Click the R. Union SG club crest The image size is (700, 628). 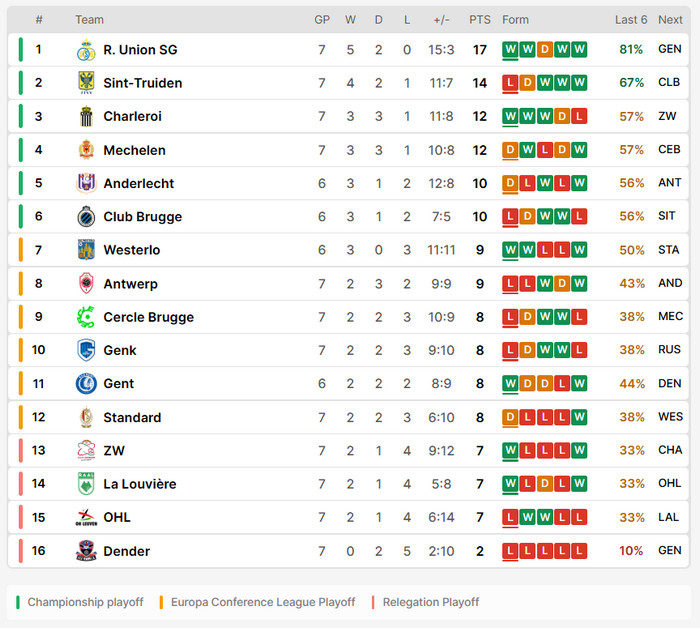[x=86, y=50]
